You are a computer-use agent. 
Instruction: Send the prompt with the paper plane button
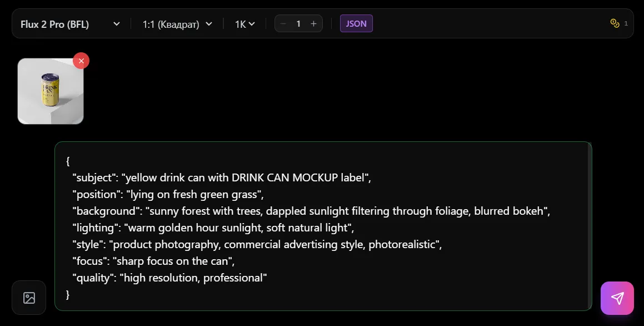[x=617, y=298]
